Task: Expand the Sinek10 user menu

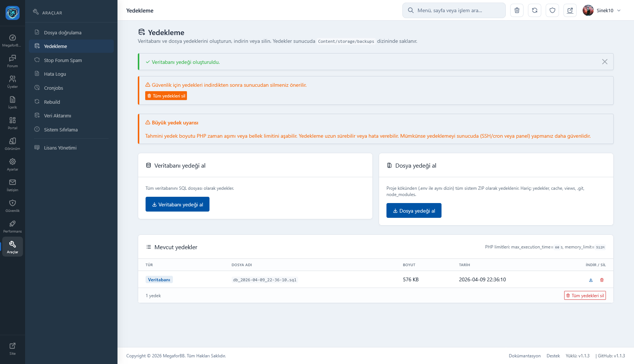Action: coord(602,10)
